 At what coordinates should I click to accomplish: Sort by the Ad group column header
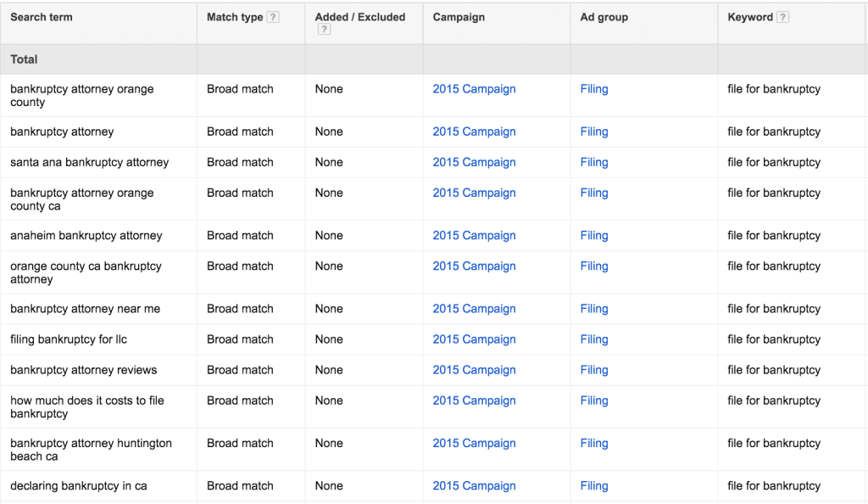(x=604, y=17)
